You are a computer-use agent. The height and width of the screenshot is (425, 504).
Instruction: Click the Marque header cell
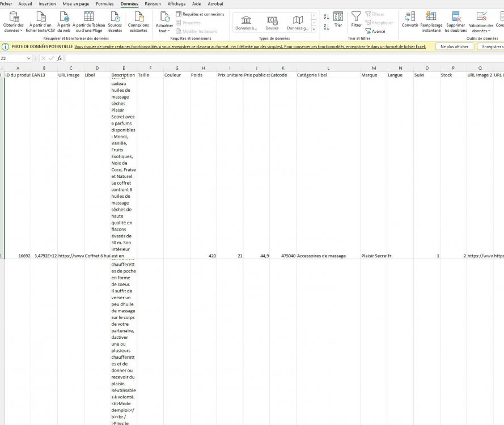pyautogui.click(x=374, y=75)
